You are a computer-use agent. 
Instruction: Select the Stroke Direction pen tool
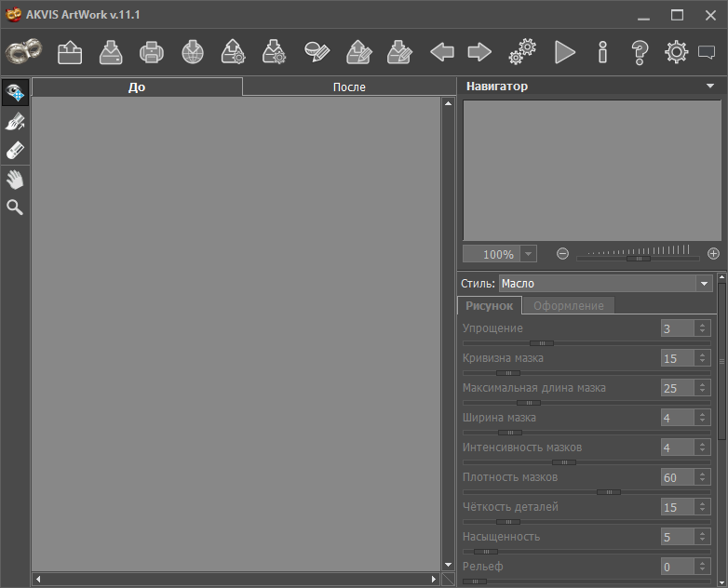15,122
